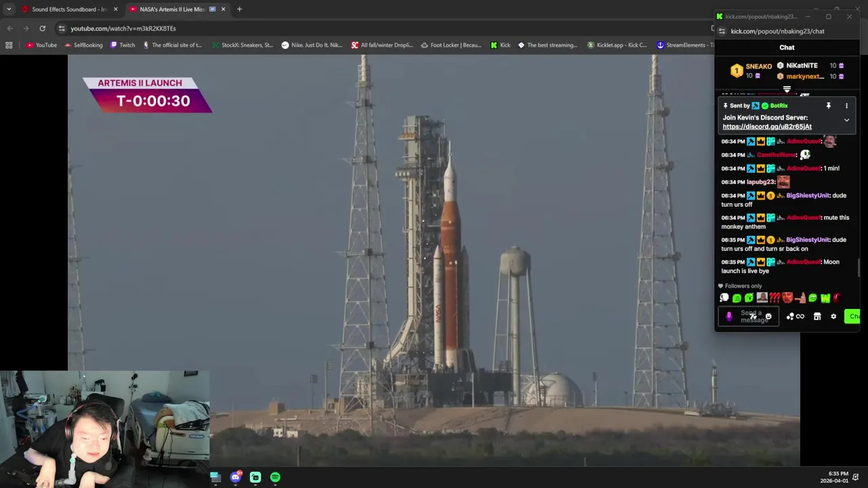This screenshot has width=868, height=488.
Task: Select the green W emote in emote row
Action: click(x=825, y=298)
